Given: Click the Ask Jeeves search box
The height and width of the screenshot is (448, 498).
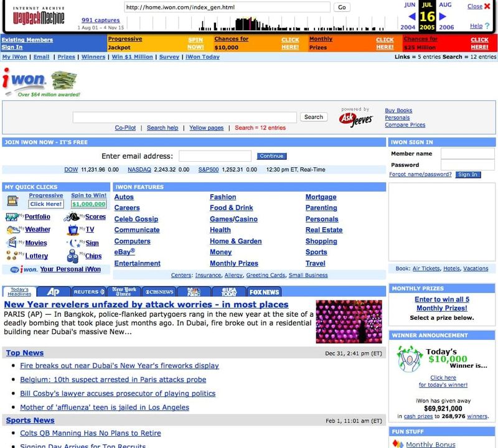Looking at the screenshot, I should coord(184,117).
